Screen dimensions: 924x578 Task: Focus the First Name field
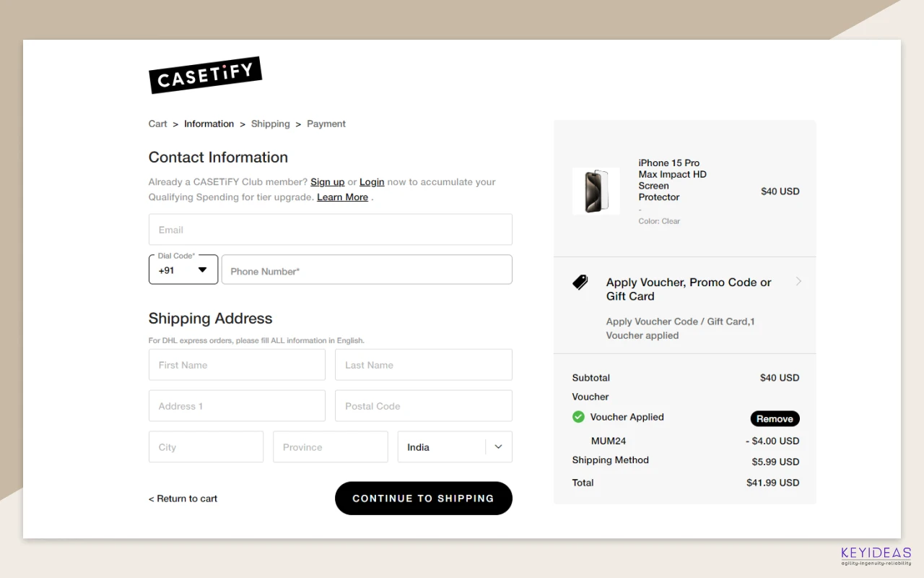point(237,365)
